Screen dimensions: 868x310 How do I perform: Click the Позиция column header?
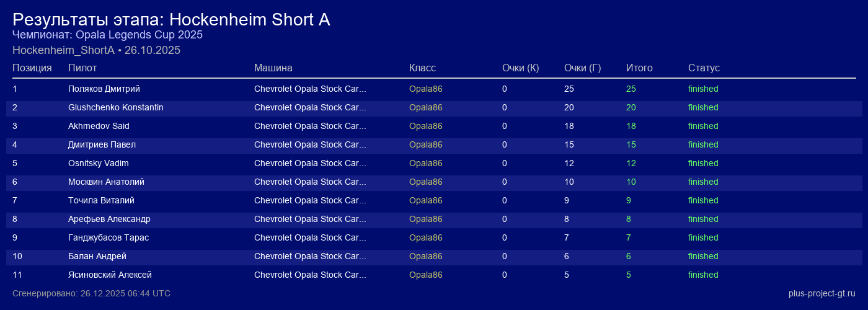[32, 68]
